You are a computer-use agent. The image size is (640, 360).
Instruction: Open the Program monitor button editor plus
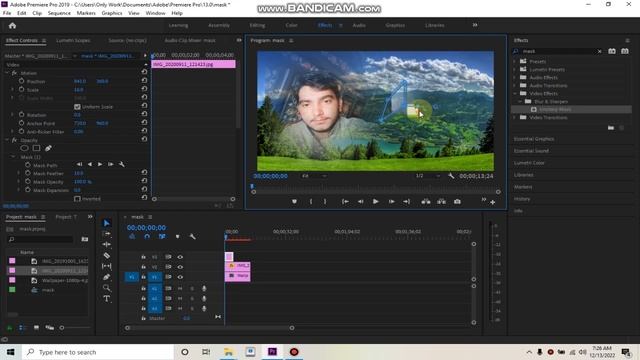point(493,202)
